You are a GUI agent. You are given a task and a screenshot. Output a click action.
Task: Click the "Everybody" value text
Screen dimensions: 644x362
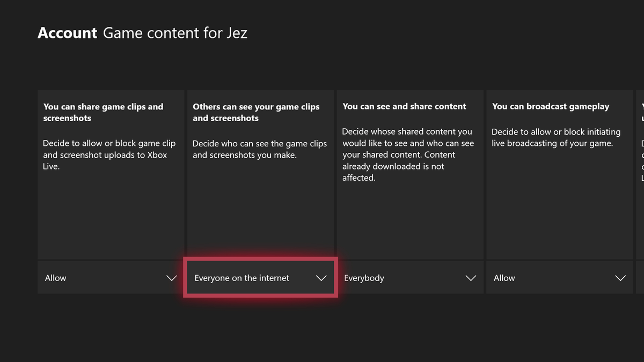pyautogui.click(x=364, y=278)
